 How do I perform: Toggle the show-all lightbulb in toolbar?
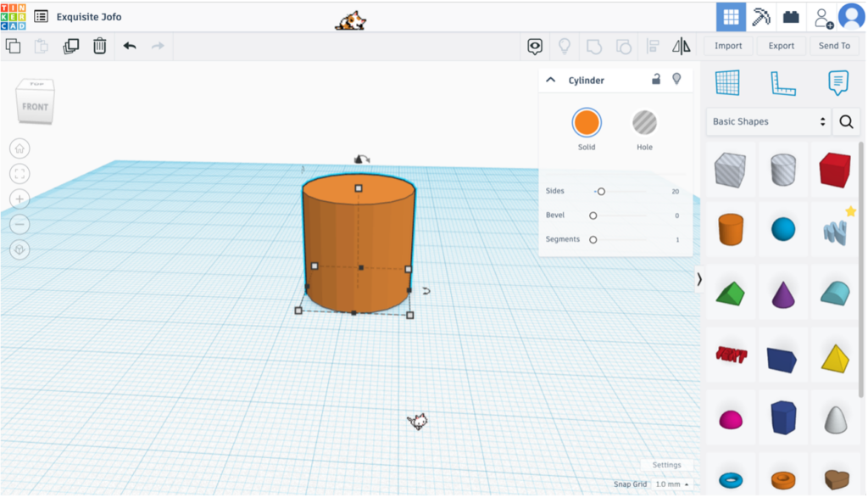(x=565, y=47)
